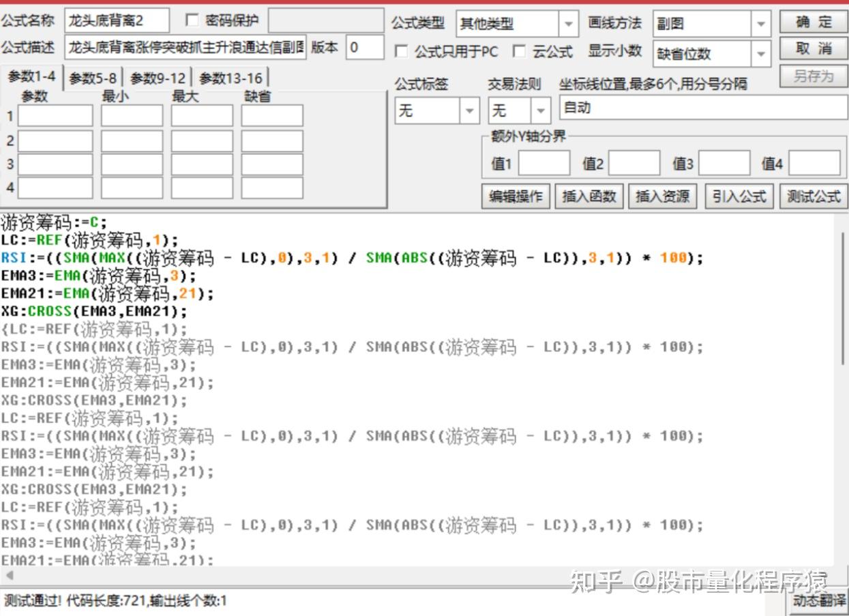
Task: Click the horizontal scrollbar left arrow
Action: coord(9,576)
